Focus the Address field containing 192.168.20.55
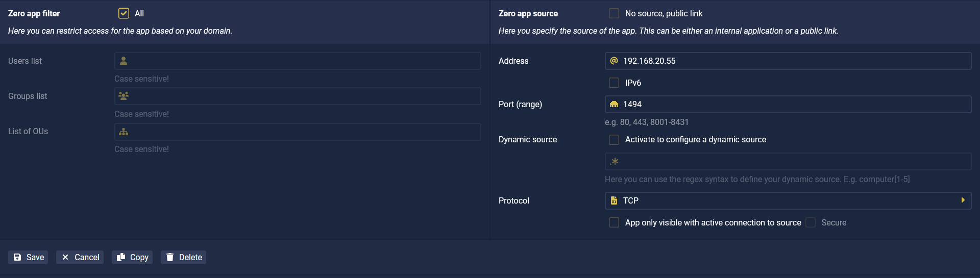Image resolution: width=980 pixels, height=278 pixels. pyautogui.click(x=788, y=61)
